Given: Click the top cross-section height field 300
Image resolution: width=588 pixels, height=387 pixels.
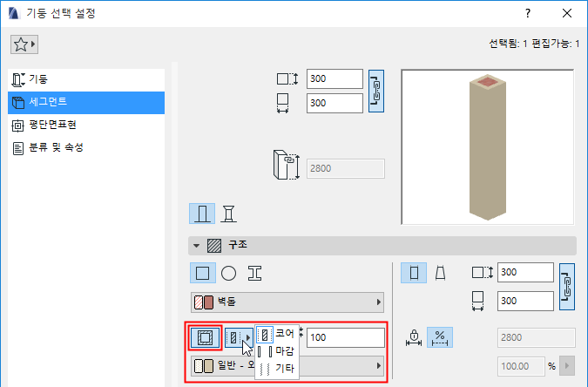Looking at the screenshot, I should click(335, 78).
